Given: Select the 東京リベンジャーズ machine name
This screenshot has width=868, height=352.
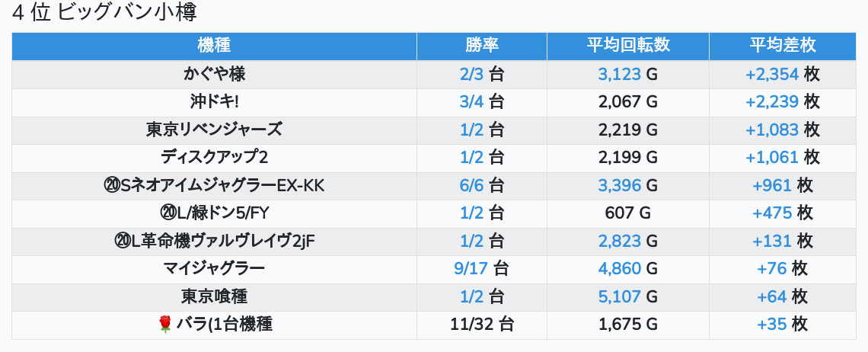Looking at the screenshot, I should (x=214, y=130).
